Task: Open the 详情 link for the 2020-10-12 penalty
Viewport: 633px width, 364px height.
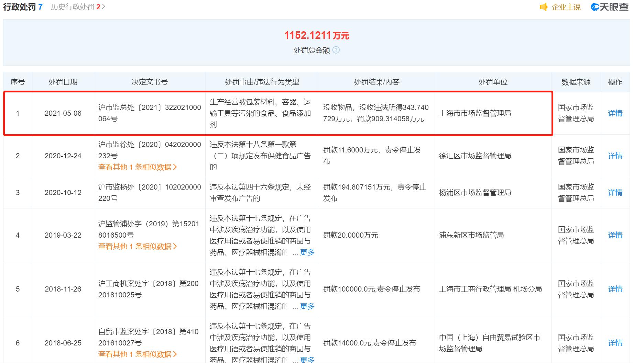Action: 615,192
